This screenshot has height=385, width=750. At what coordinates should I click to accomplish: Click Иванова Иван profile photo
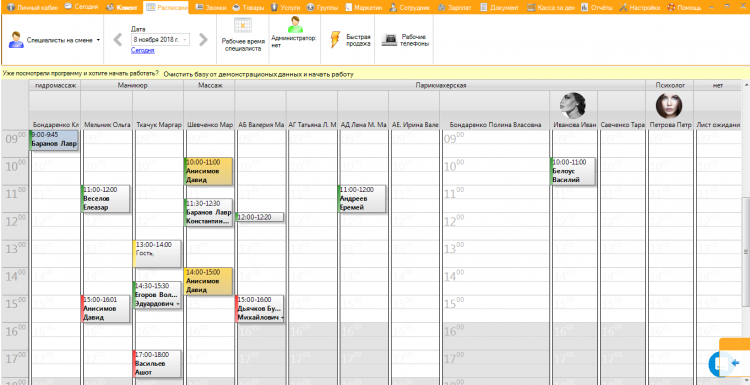coord(574,106)
